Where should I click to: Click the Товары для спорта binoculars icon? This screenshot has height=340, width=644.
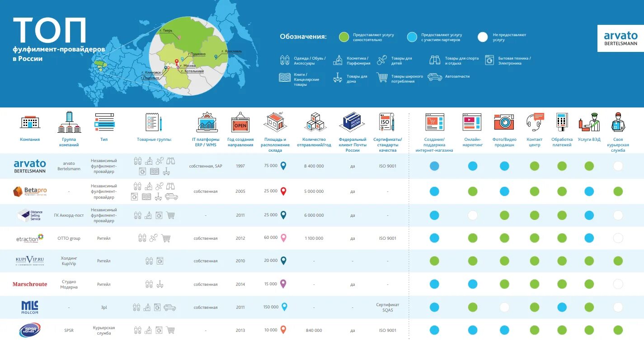tap(435, 60)
